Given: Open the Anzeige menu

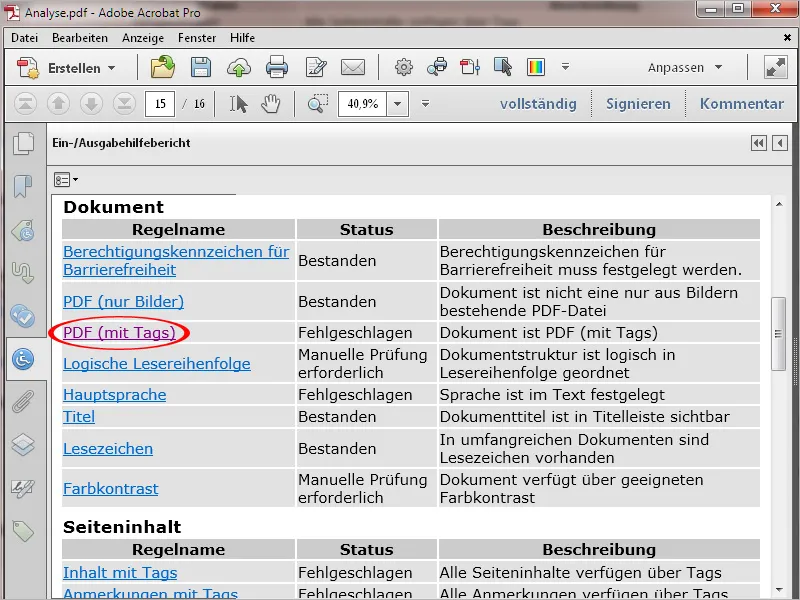Looking at the screenshot, I should [x=143, y=38].
